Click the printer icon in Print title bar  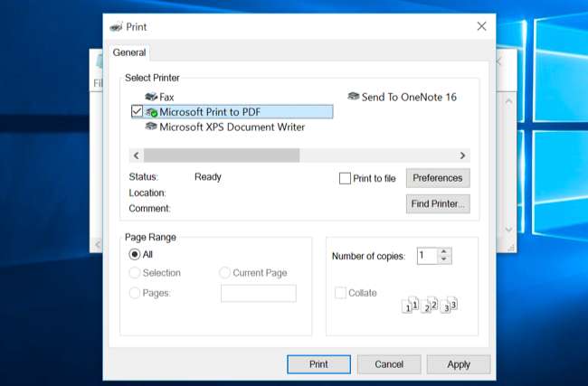(x=117, y=27)
